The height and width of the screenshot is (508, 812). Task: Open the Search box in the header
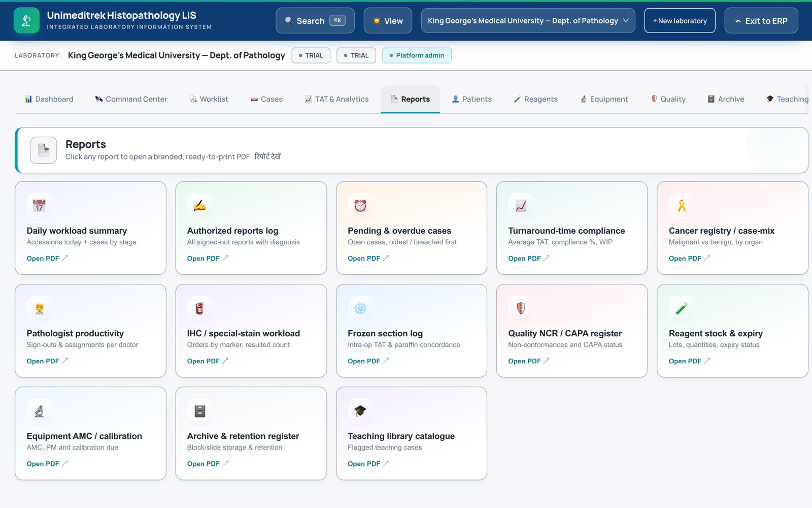(x=315, y=21)
